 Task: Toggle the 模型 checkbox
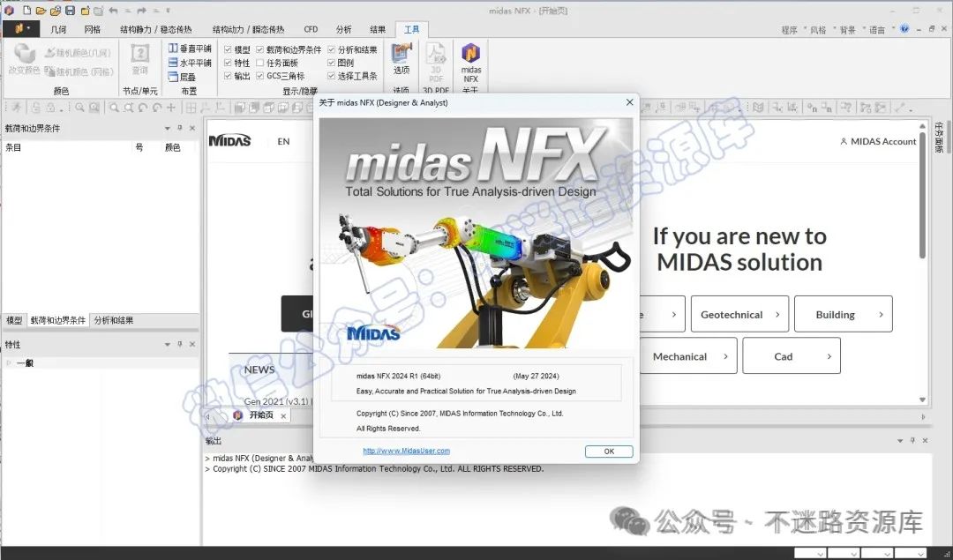[228, 49]
